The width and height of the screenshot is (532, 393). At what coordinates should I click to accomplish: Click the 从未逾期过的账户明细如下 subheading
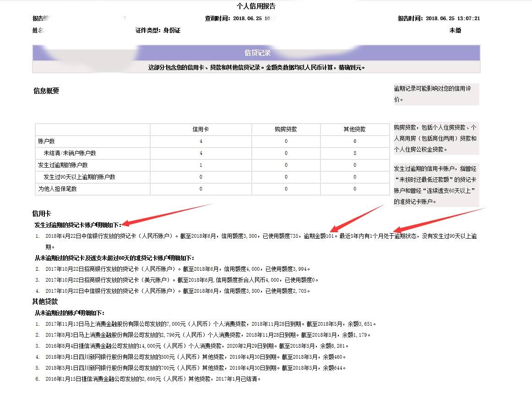[69, 313]
